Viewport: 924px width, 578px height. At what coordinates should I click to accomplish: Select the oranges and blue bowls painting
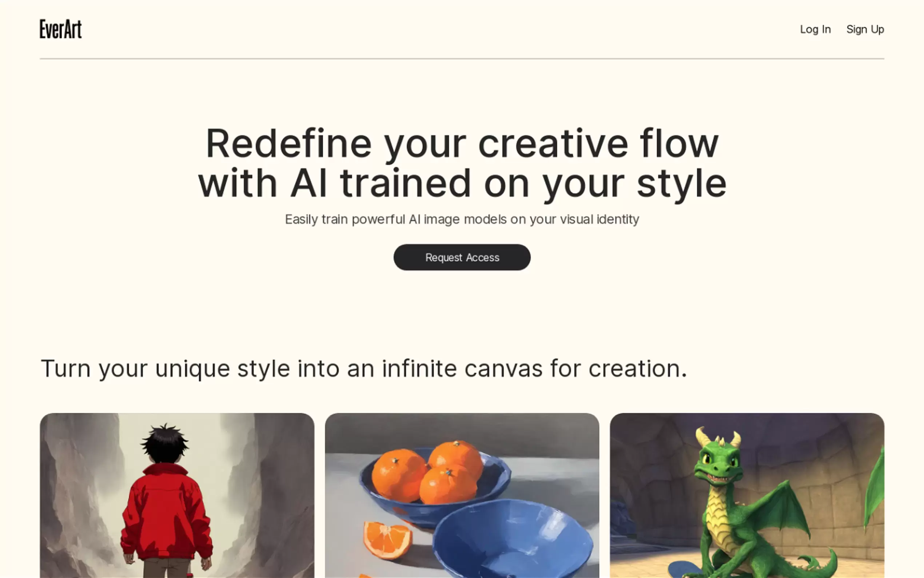(x=462, y=495)
